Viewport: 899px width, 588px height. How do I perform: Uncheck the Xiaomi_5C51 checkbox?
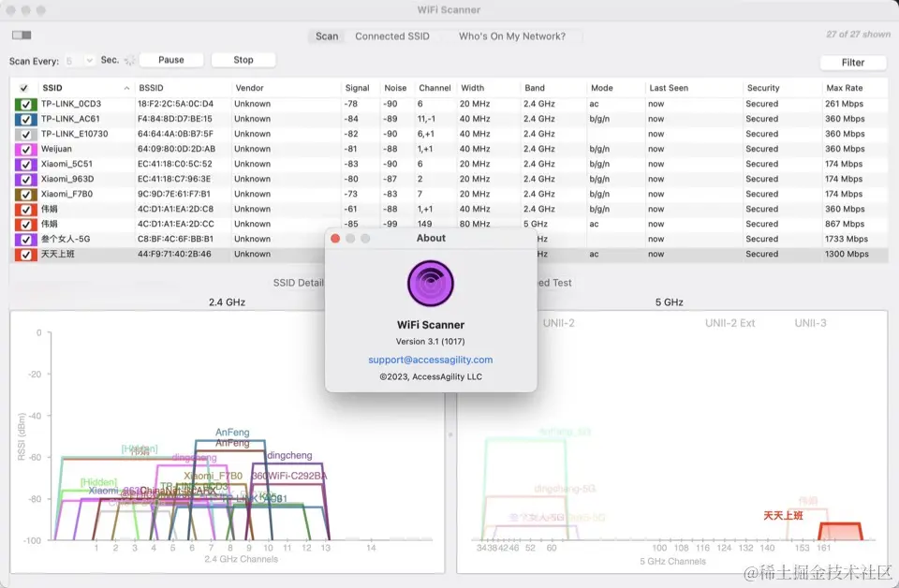tap(26, 164)
